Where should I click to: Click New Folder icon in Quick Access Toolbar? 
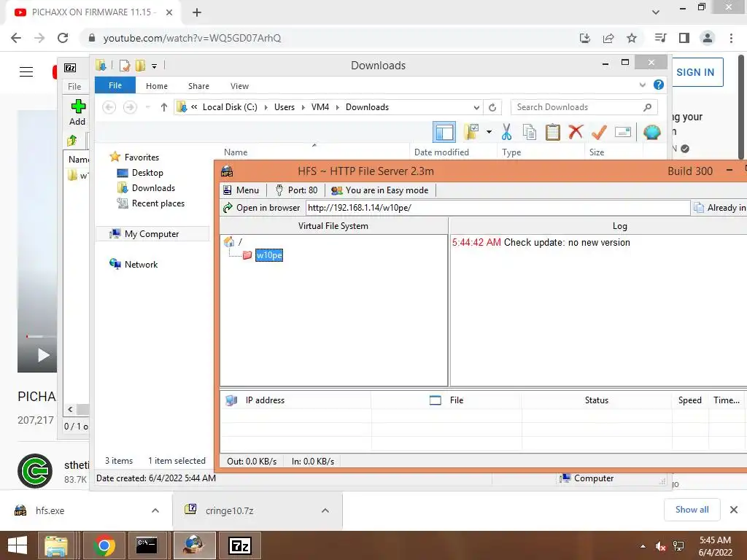[140, 65]
